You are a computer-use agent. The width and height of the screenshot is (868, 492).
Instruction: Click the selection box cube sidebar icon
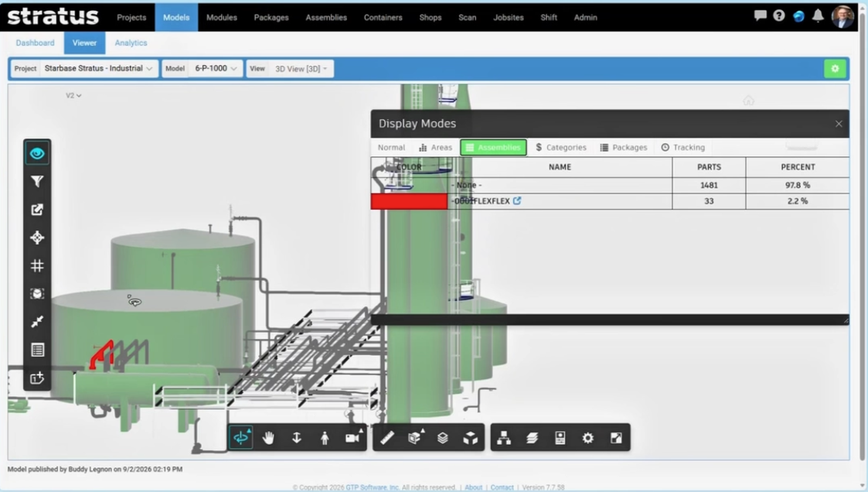point(37,294)
